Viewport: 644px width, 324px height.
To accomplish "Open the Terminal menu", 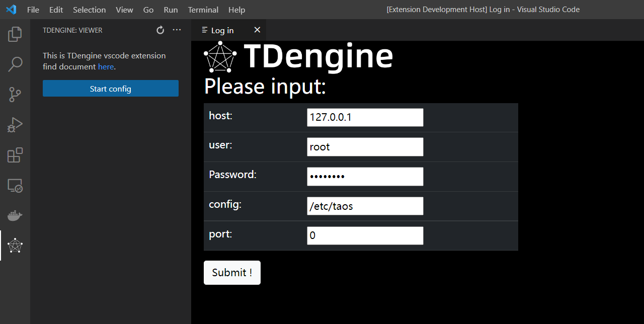I will click(x=203, y=10).
